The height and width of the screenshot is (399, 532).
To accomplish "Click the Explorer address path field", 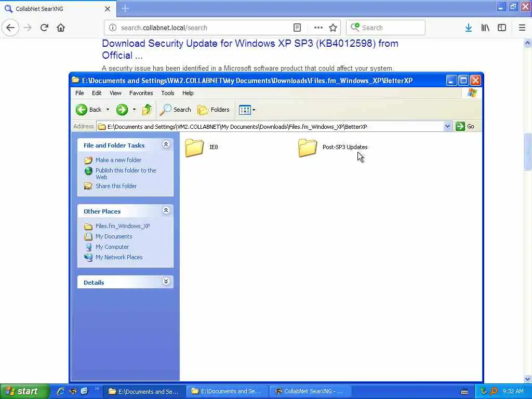I will coord(270,127).
